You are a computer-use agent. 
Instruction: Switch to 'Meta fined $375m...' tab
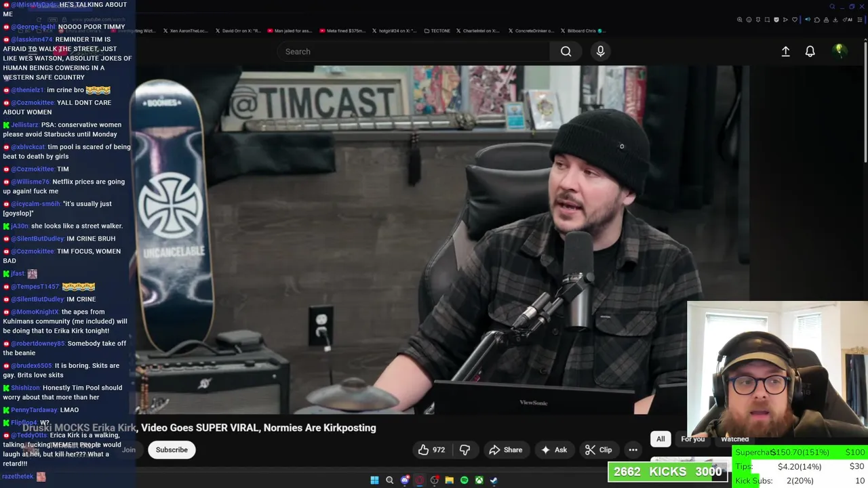coord(342,30)
